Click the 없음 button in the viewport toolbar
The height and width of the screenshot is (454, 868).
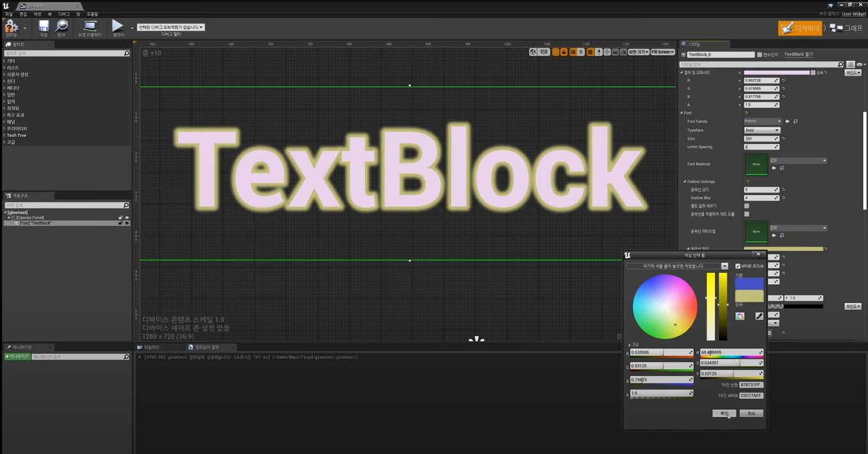coord(544,52)
